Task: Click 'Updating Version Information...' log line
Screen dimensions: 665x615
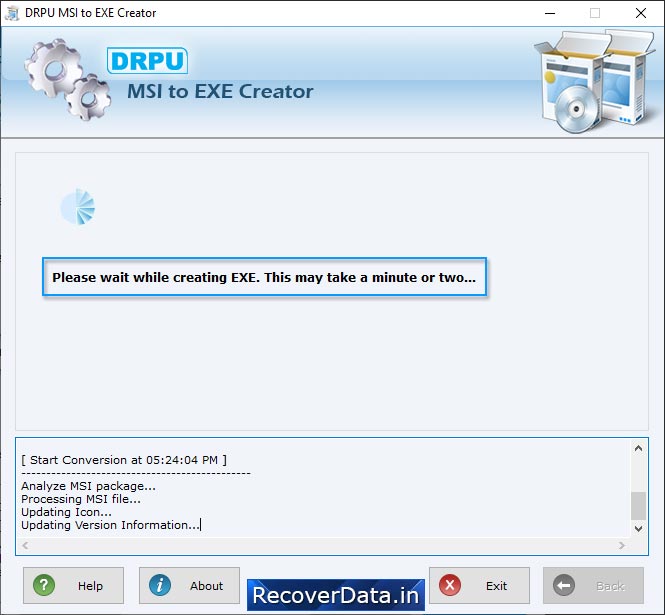Action: (x=110, y=525)
